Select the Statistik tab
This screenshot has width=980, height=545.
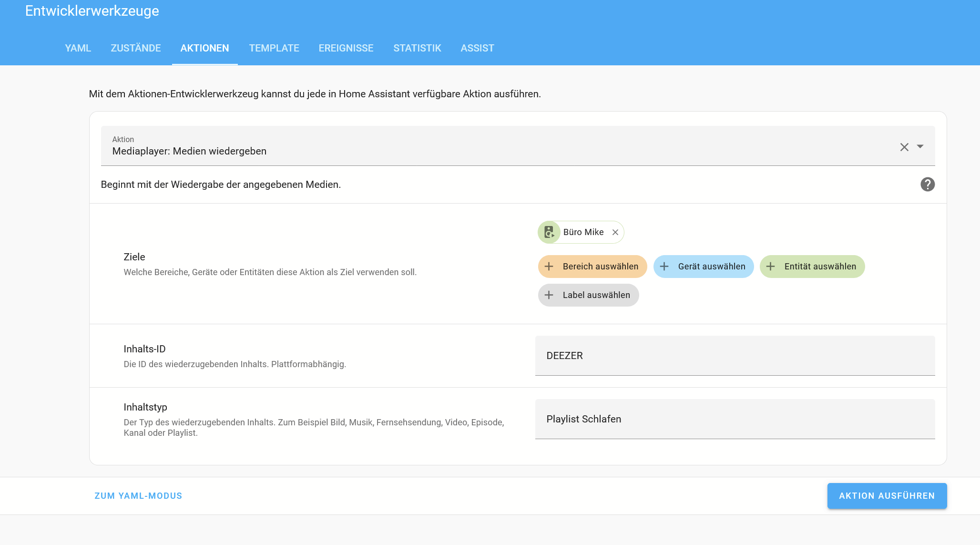[417, 48]
